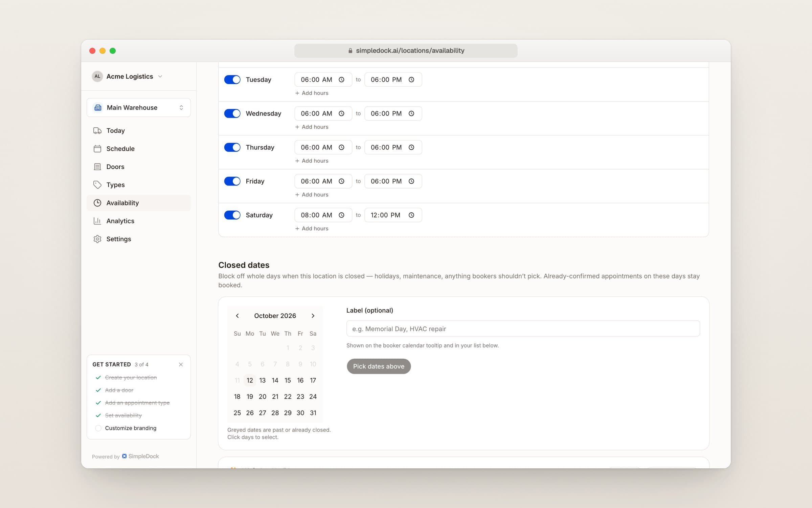Open the Today page
The height and width of the screenshot is (508, 812).
[139, 131]
